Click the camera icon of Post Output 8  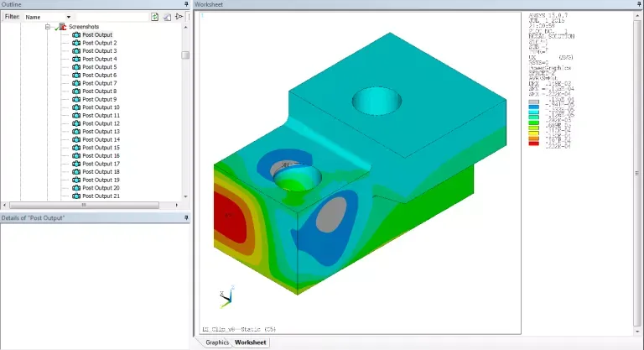point(76,91)
